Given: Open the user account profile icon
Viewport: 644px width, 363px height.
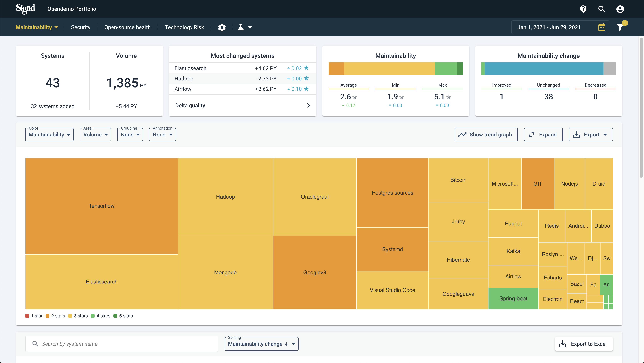Looking at the screenshot, I should click(620, 9).
